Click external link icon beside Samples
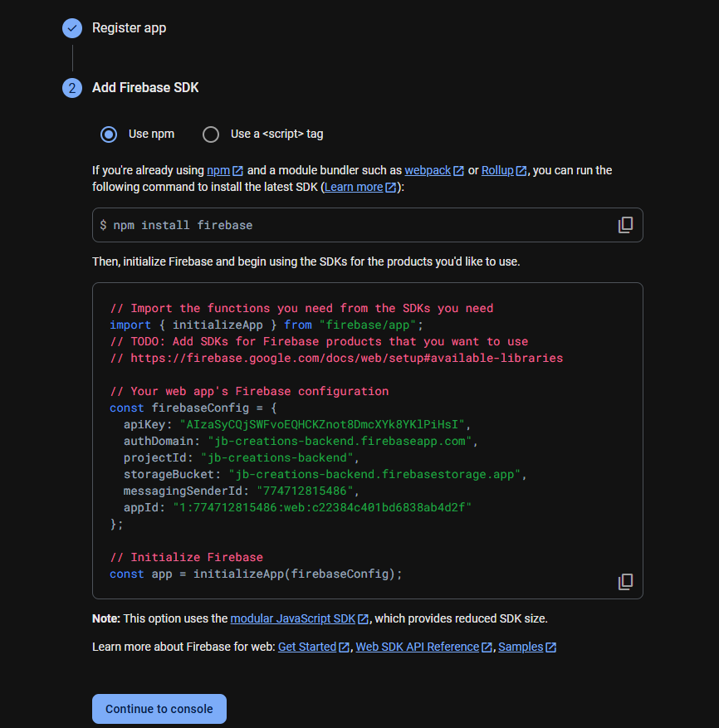The image size is (719, 728). coord(550,647)
